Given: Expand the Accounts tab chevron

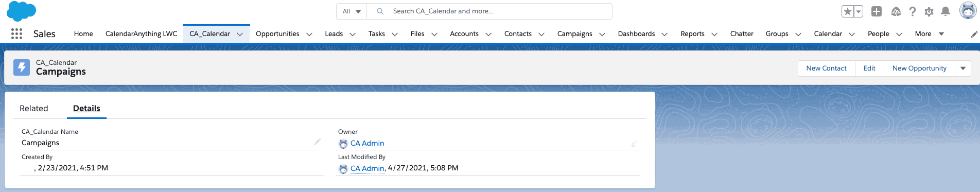Looking at the screenshot, I should pyautogui.click(x=488, y=34).
